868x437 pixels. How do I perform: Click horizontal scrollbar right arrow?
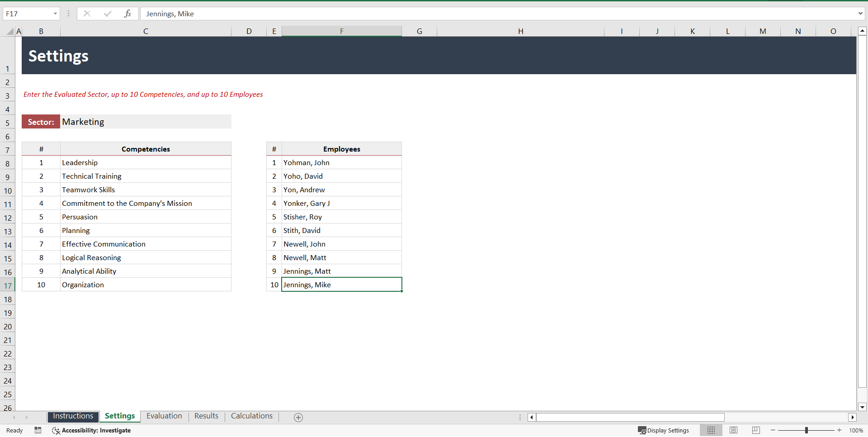[853, 417]
